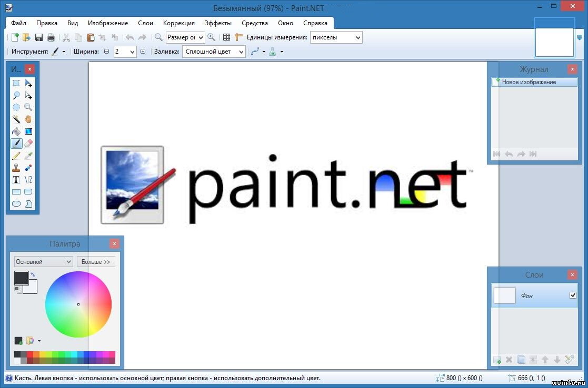Toggle visibility checkbox of Фон layer
588x388 pixels.
[573, 295]
